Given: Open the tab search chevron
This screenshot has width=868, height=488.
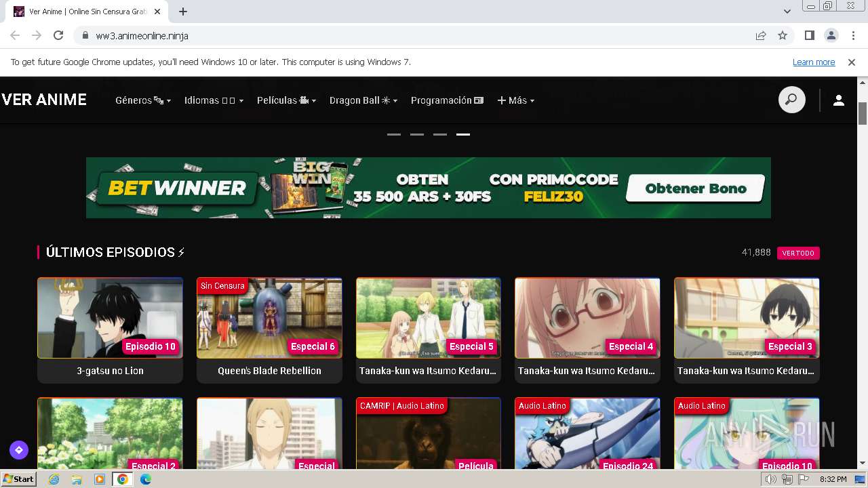Looking at the screenshot, I should (787, 12).
